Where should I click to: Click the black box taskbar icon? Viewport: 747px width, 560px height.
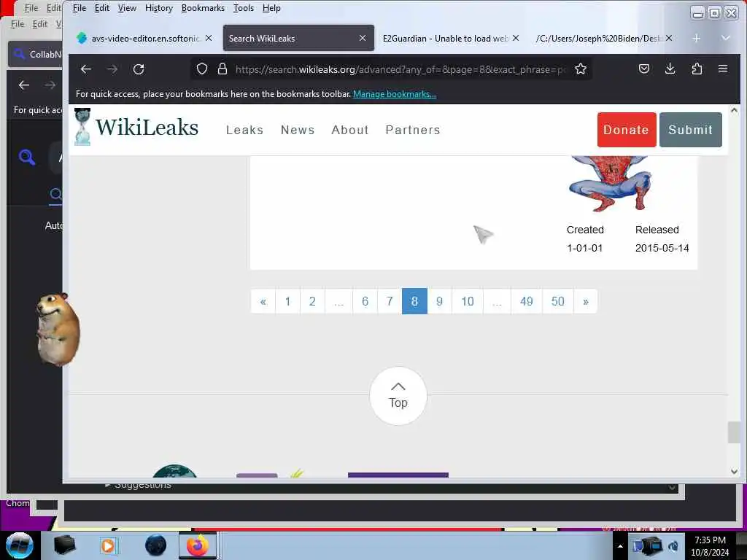(x=64, y=545)
